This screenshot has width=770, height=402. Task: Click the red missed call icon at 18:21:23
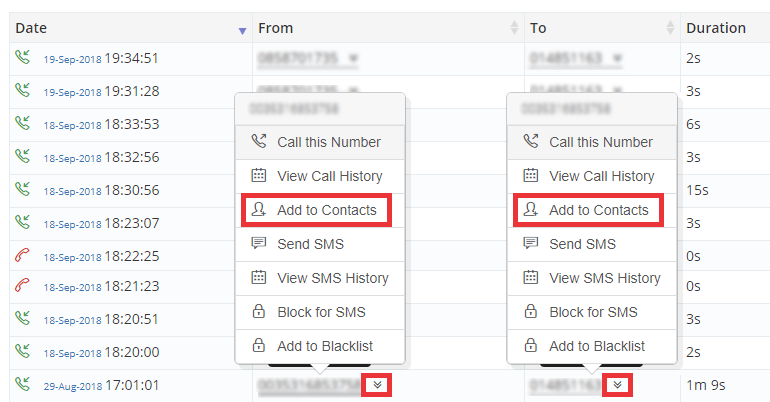(x=23, y=285)
